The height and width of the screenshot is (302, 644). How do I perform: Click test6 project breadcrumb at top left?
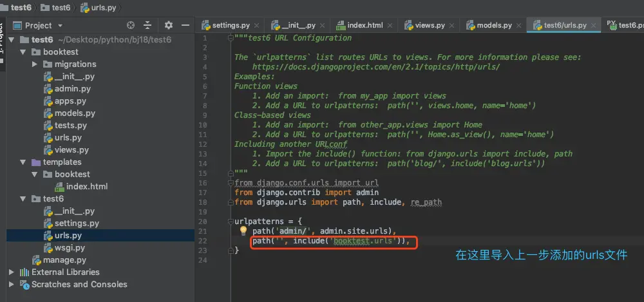[22, 7]
